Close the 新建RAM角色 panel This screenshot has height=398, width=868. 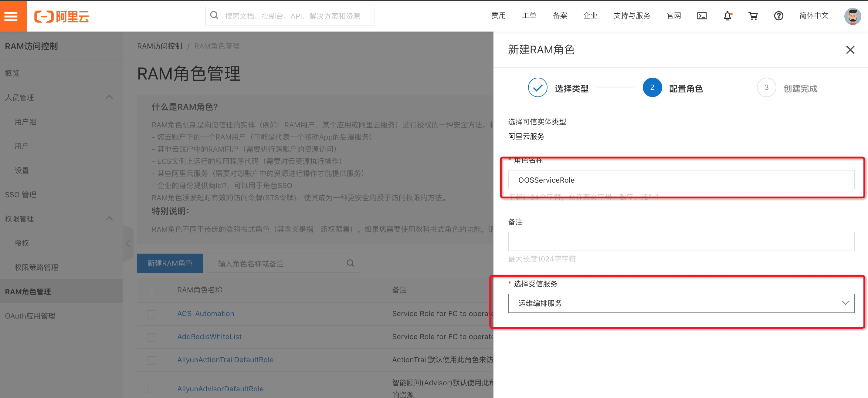click(x=850, y=50)
